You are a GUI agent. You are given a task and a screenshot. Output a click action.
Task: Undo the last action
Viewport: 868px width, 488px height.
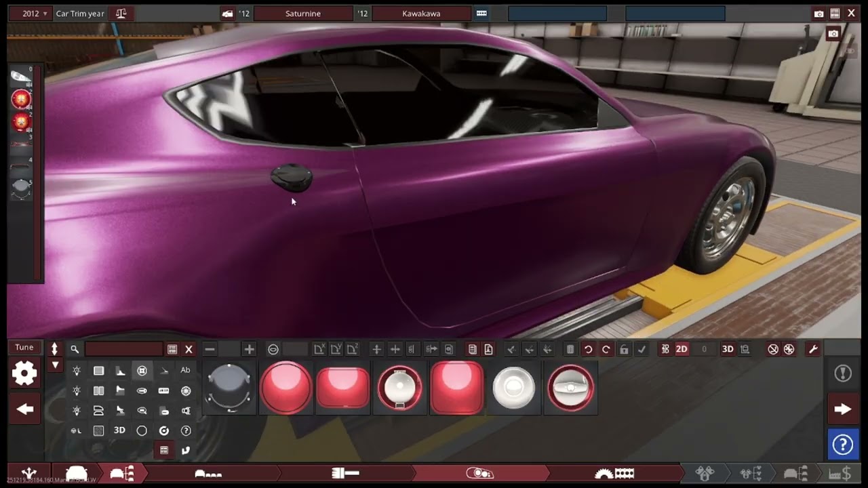pyautogui.click(x=588, y=349)
